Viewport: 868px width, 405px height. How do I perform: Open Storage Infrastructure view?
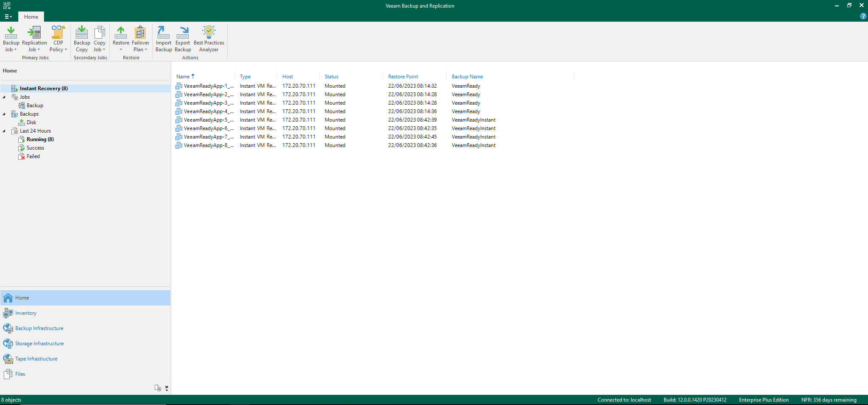click(85, 344)
